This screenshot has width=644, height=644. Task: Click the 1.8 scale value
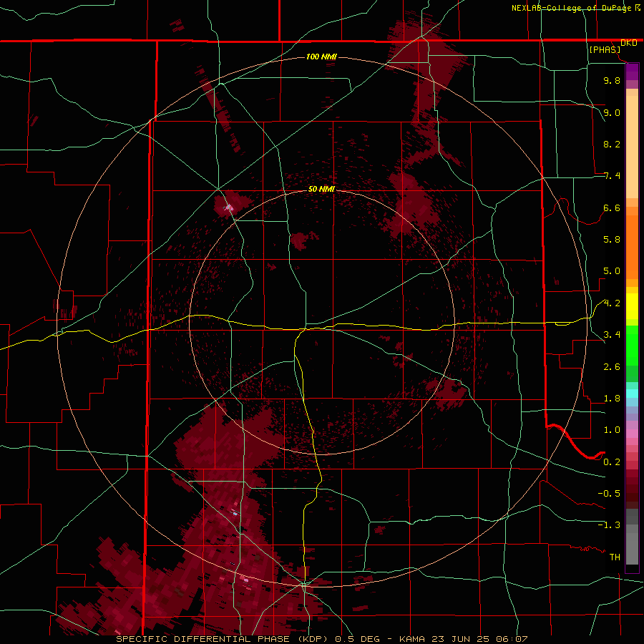click(x=612, y=399)
